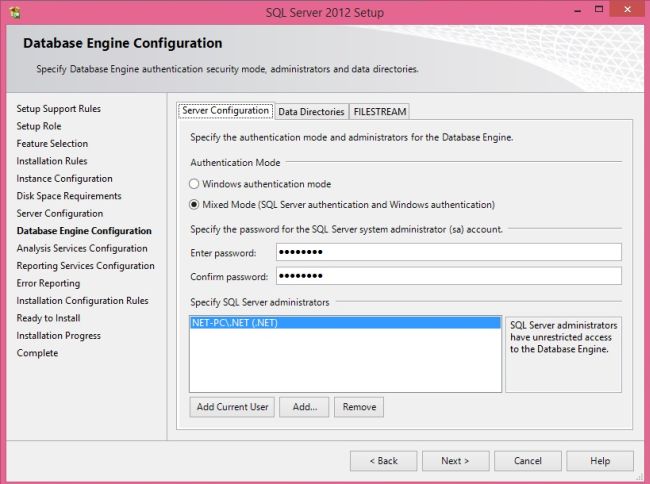The image size is (650, 484).
Task: Open the FILESTREAM tab
Action: (380, 112)
